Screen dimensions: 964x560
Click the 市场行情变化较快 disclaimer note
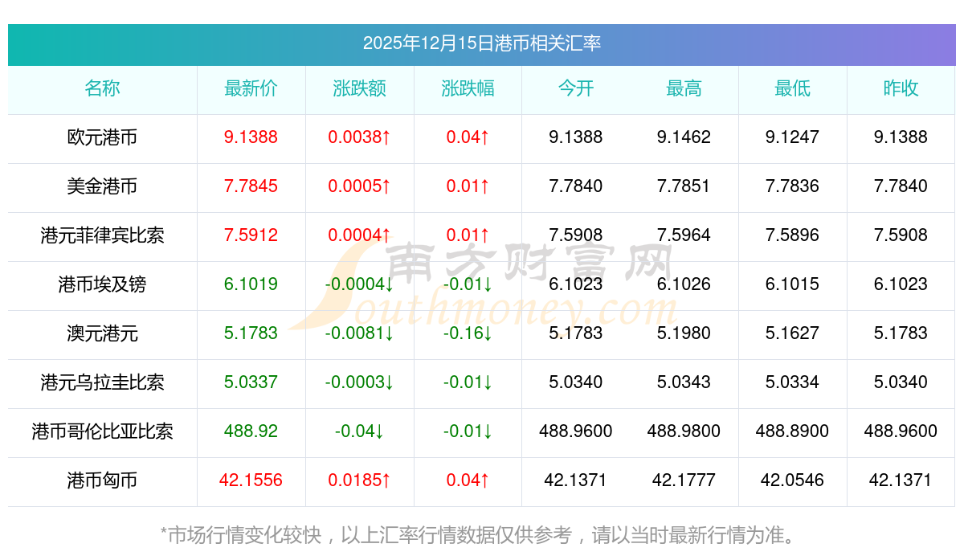point(481,535)
